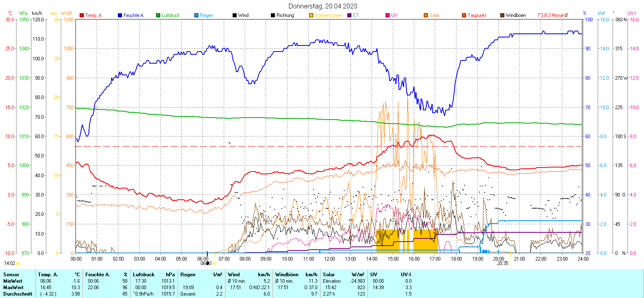Click the Durchschnitt row label
Screen dimensions: 644x298
tap(18, 294)
